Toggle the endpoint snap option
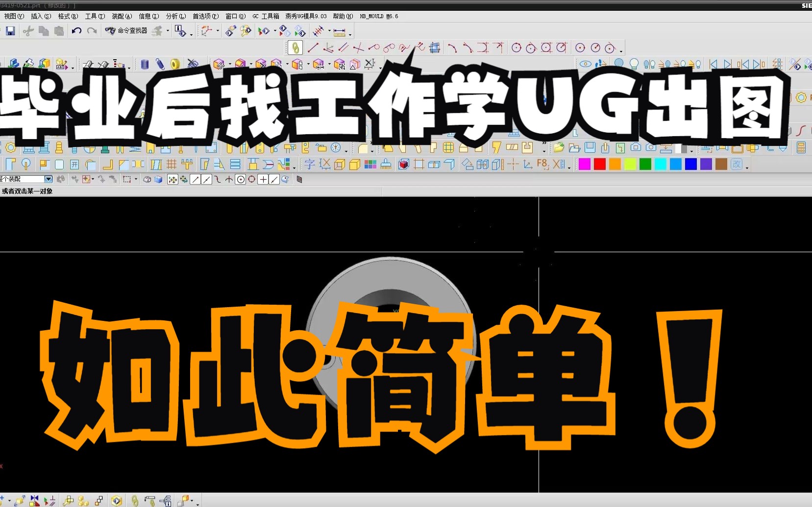 [x=196, y=179]
